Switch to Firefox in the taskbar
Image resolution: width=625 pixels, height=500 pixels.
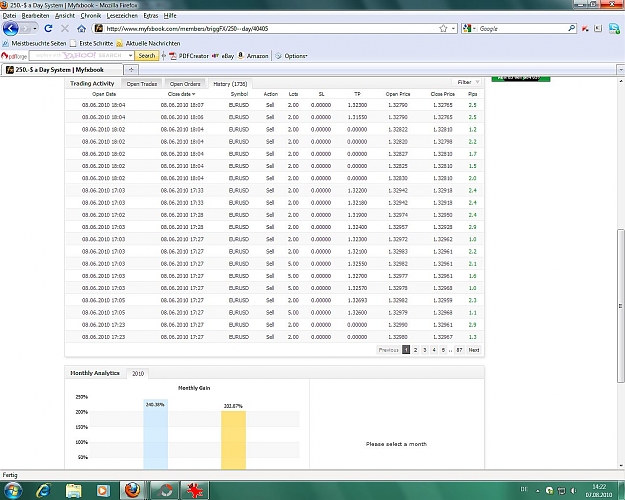coord(133,491)
